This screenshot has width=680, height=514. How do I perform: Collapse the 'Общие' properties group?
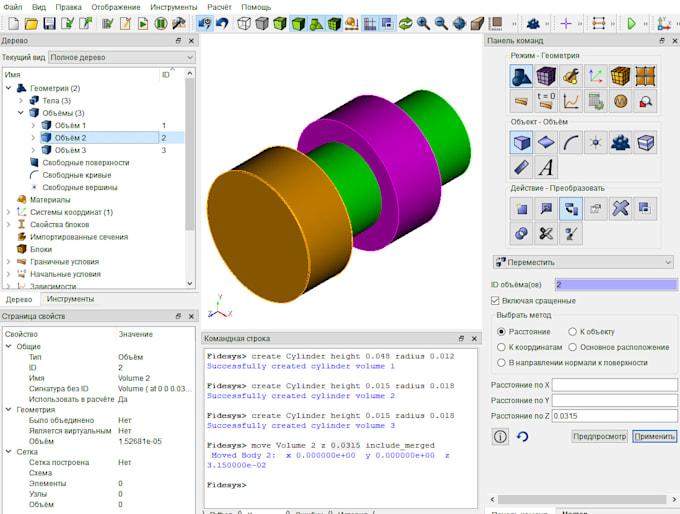pos(9,347)
